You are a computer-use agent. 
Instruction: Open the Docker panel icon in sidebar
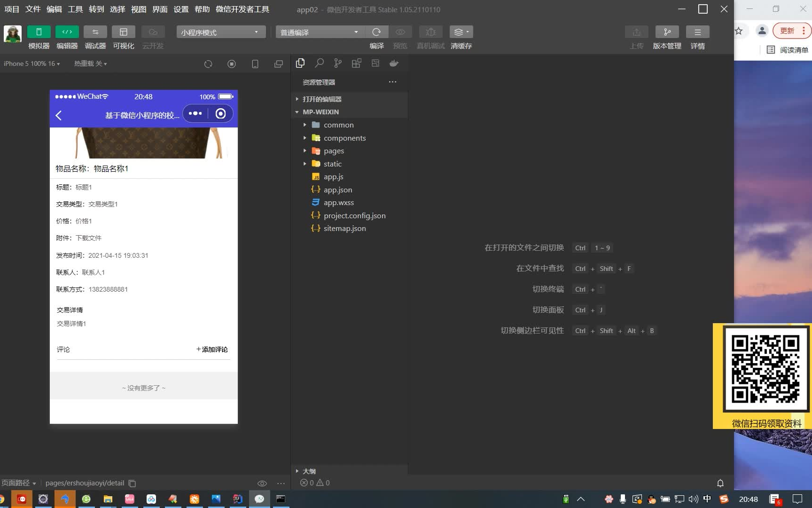pyautogui.click(x=394, y=63)
